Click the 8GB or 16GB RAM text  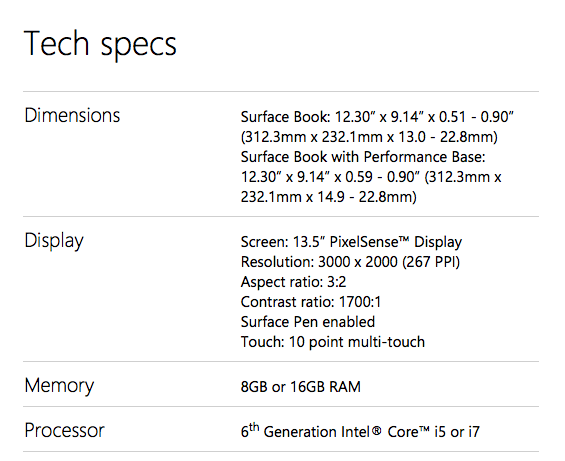click(301, 387)
